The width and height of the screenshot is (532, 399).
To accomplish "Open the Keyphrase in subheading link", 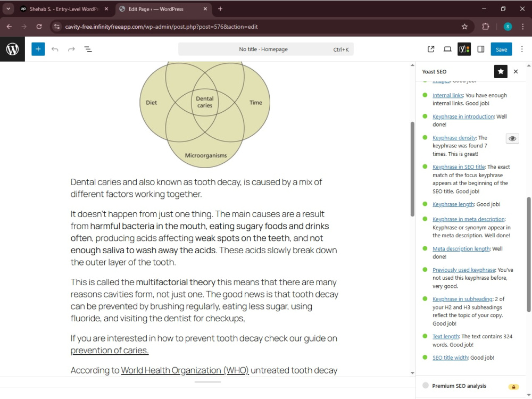I will coord(462,299).
